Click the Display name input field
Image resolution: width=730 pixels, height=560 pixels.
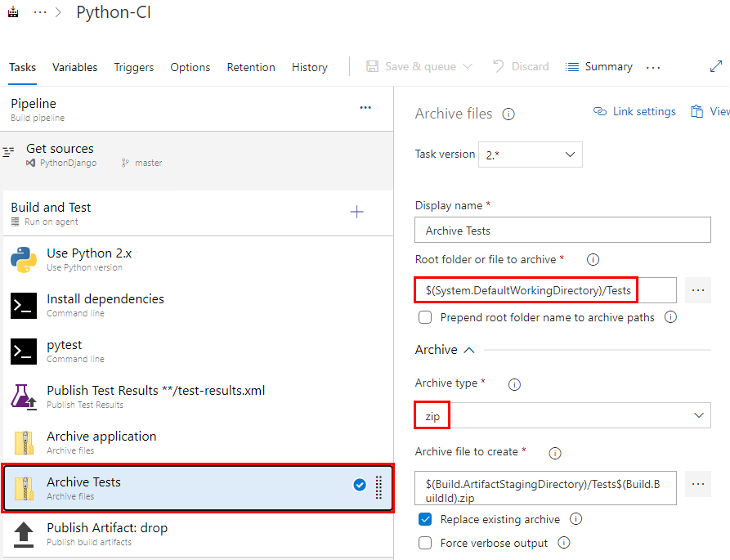(562, 230)
